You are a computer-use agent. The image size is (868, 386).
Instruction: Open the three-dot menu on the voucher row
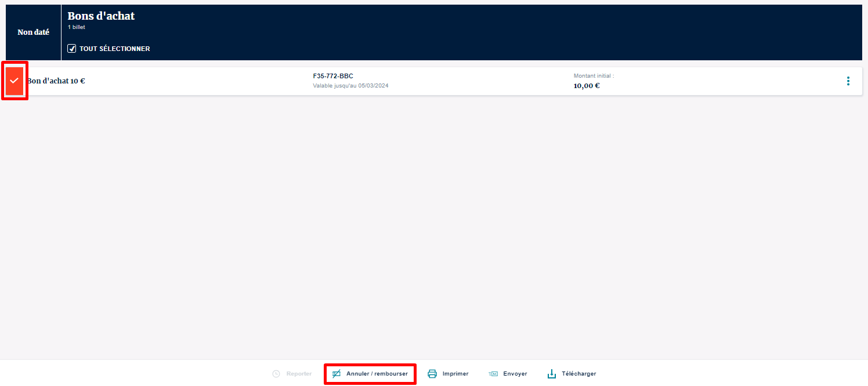coord(848,81)
